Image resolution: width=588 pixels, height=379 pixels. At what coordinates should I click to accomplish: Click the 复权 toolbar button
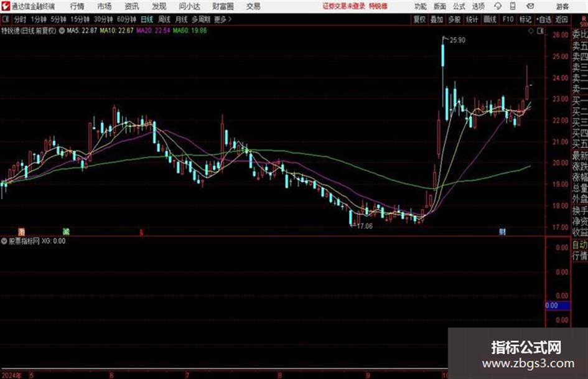[x=419, y=19]
